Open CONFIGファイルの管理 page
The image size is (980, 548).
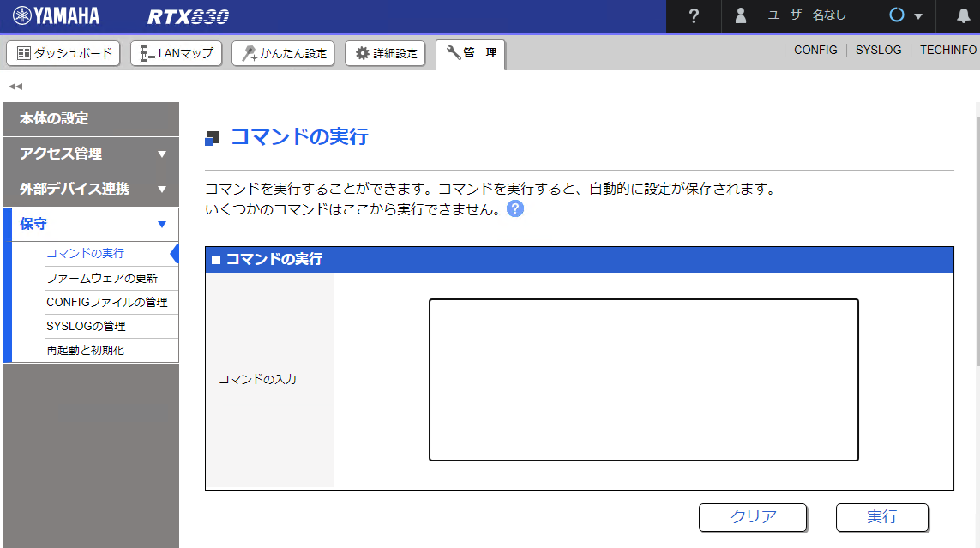[x=107, y=302]
